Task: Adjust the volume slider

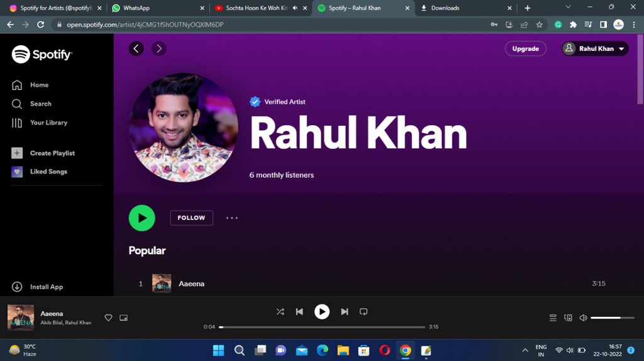Action: tap(613, 318)
